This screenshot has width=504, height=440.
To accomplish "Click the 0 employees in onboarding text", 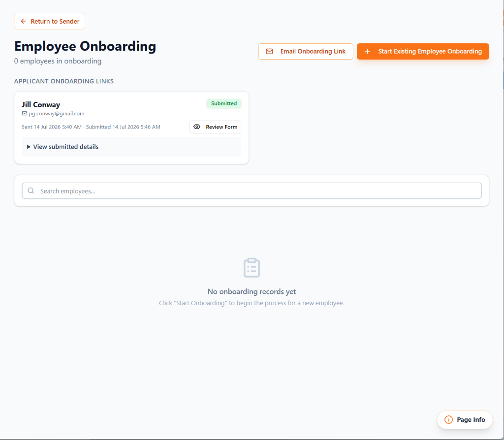I will click(x=58, y=61).
